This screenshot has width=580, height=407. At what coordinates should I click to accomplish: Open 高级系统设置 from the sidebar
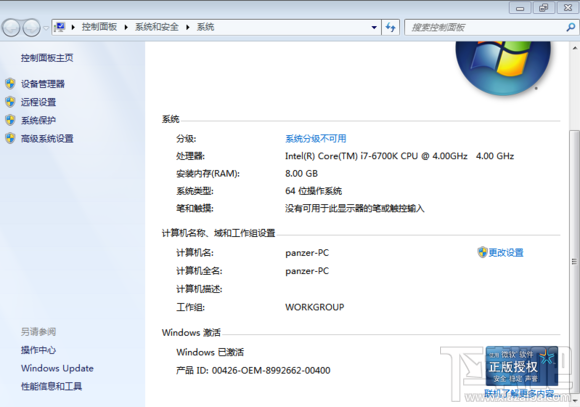[47, 139]
